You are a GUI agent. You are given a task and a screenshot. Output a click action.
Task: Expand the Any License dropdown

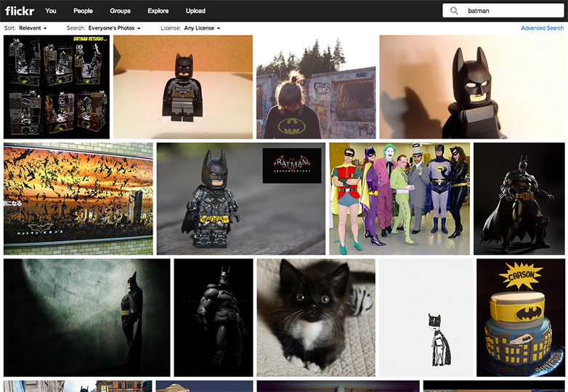point(202,28)
